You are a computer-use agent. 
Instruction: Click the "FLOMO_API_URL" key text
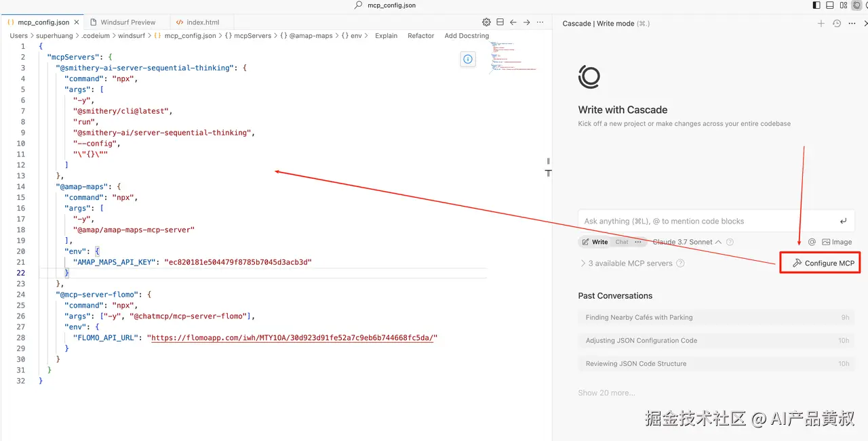point(107,337)
